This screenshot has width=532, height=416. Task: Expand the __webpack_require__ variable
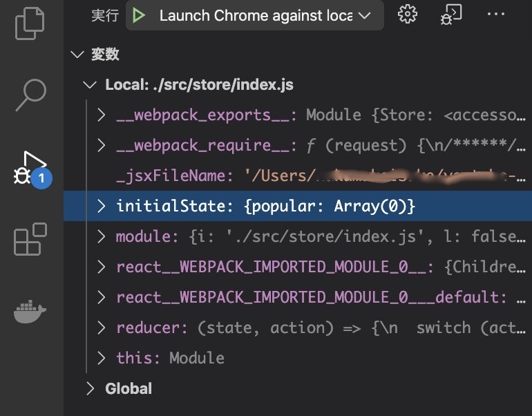tap(101, 145)
